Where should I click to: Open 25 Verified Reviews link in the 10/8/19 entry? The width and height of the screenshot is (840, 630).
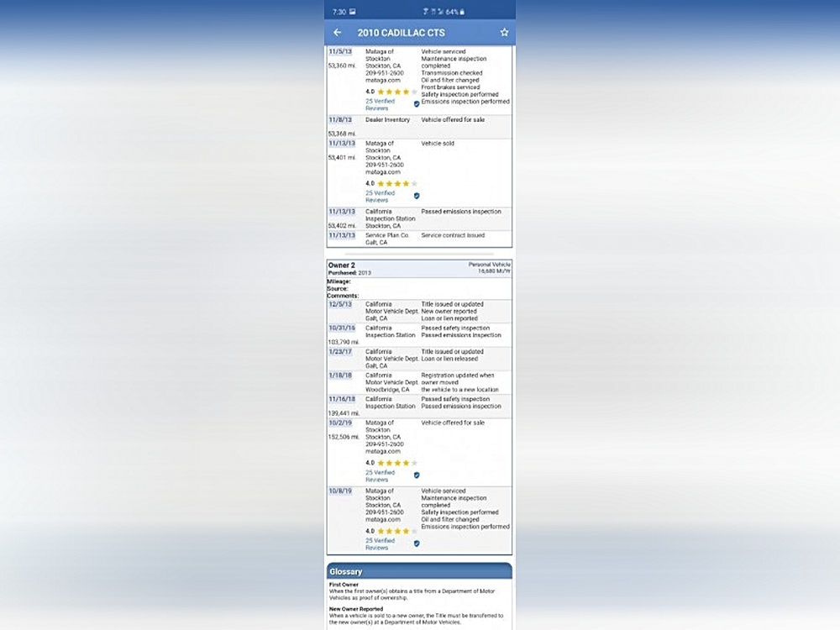point(380,544)
